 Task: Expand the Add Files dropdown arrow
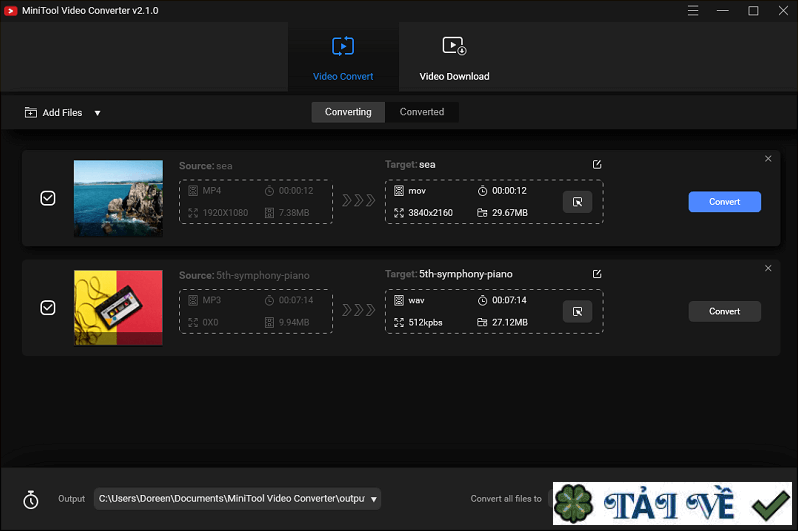point(97,113)
